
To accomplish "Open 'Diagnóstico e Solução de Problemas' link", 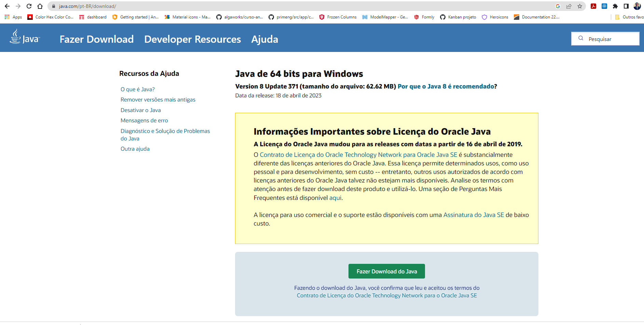I will 165,135.
